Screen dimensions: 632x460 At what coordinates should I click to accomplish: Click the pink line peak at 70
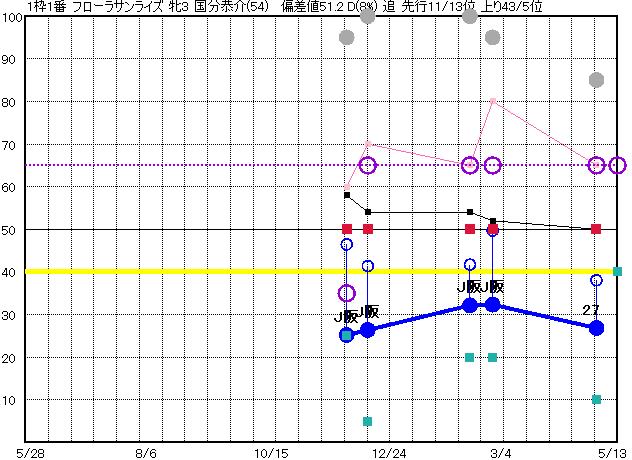click(x=368, y=144)
